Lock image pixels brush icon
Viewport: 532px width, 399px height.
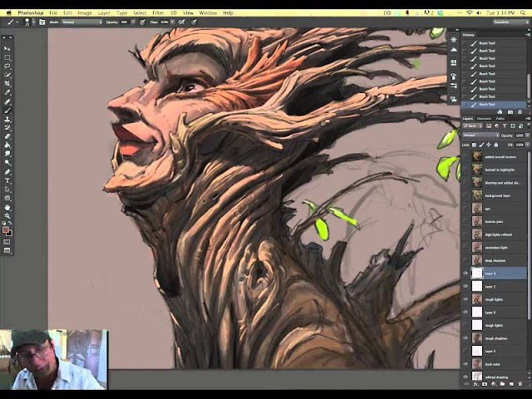pos(481,145)
